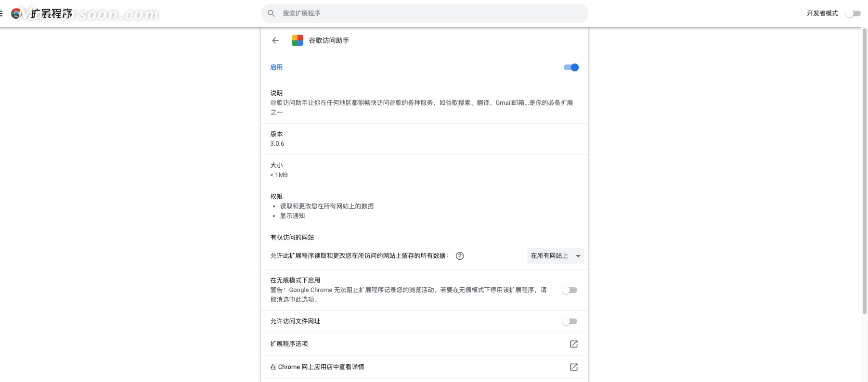The image size is (868, 382).
Task: Click the 谷歌访问助手 title text
Action: (x=329, y=40)
